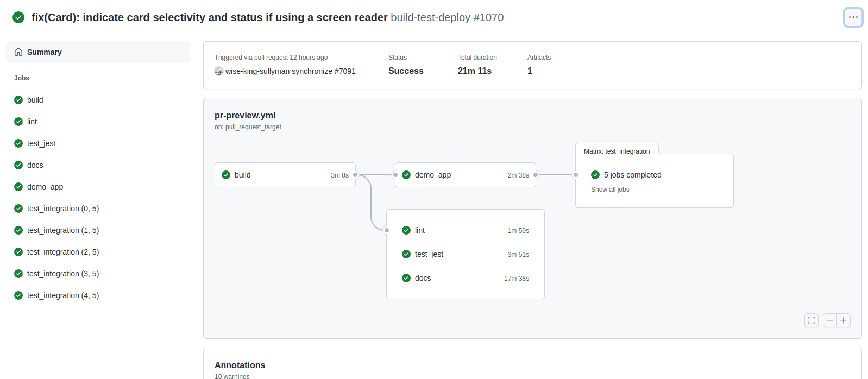Open the test_jest job in the workflow graph

[466, 254]
